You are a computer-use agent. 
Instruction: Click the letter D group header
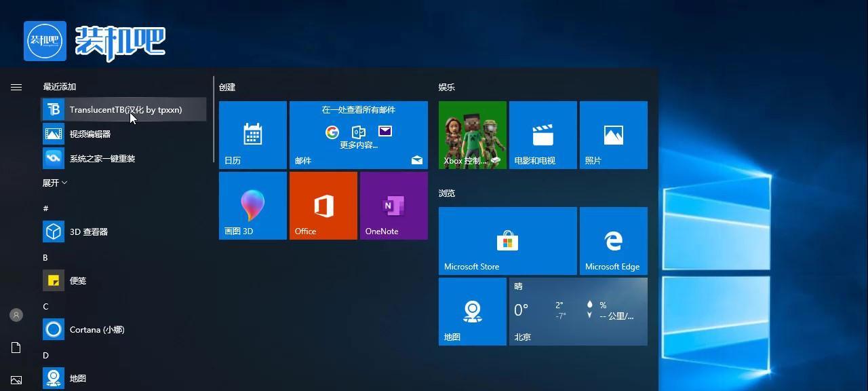pos(45,355)
